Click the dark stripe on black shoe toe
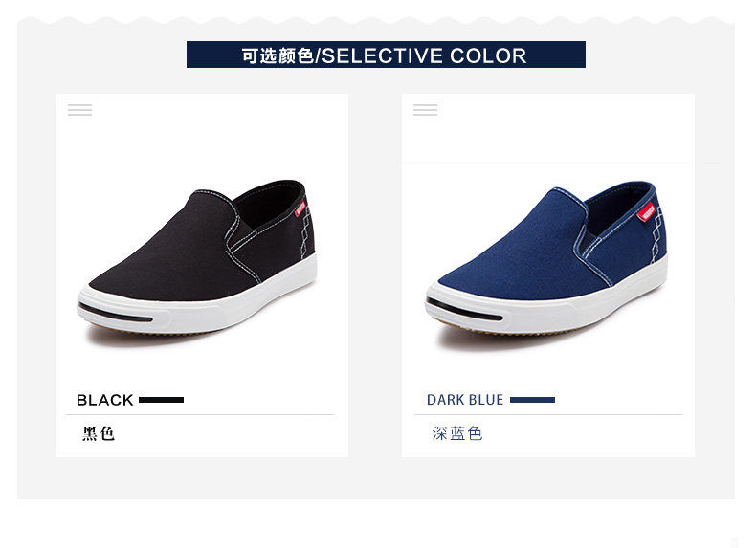 (115, 313)
